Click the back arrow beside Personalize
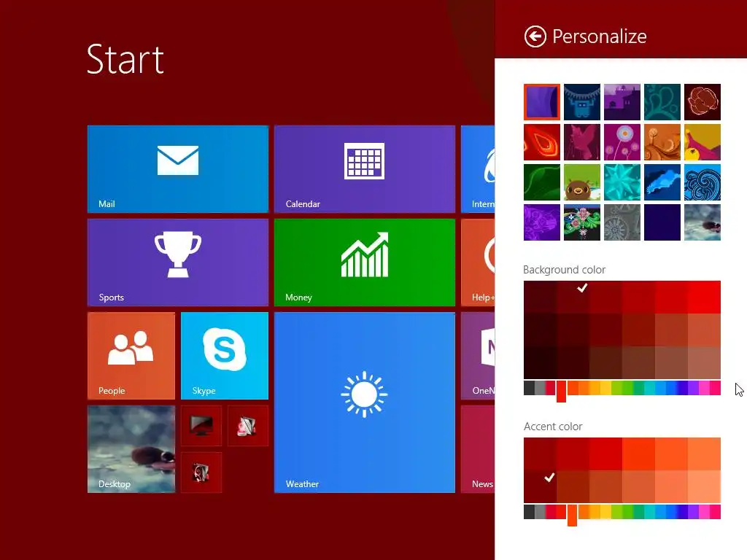 coord(535,36)
